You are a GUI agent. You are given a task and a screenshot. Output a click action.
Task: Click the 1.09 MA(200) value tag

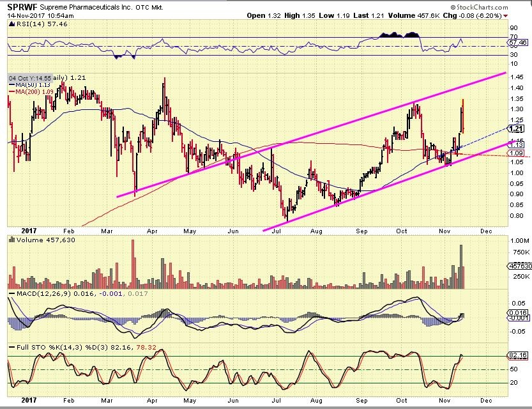coord(515,153)
